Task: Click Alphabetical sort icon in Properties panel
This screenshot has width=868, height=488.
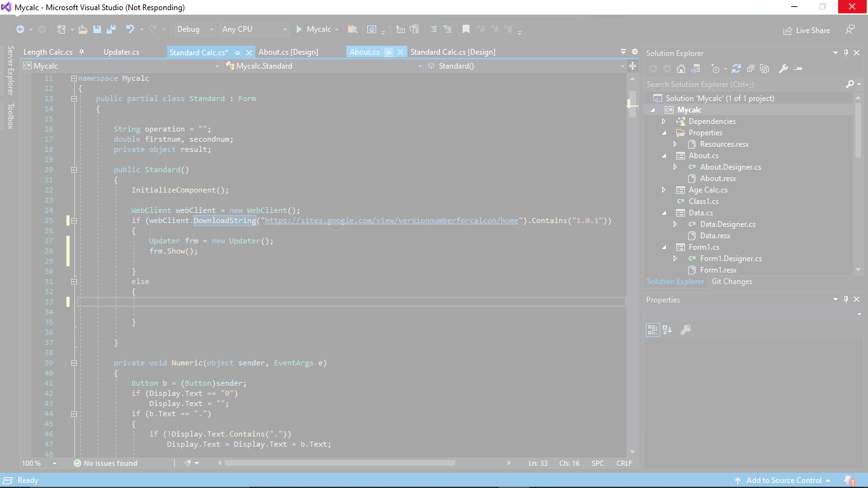Action: point(667,329)
